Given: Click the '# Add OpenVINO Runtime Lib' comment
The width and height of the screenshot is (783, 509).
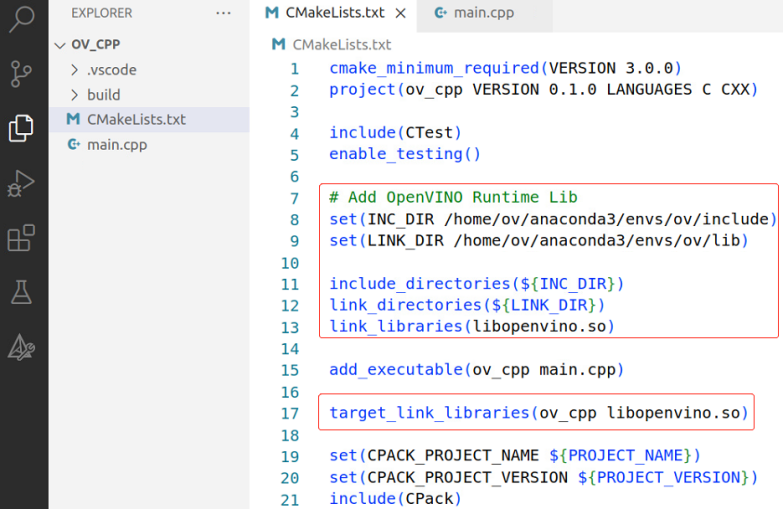Looking at the screenshot, I should (x=453, y=197).
